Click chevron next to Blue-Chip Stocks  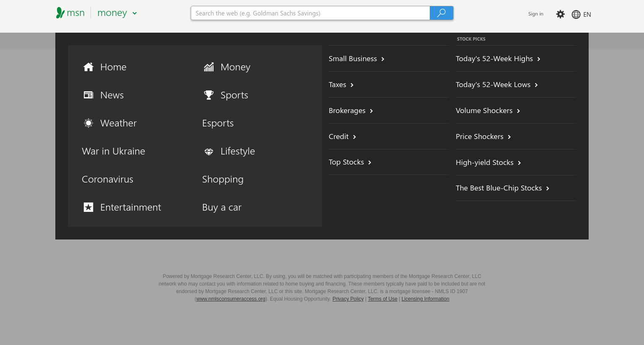point(548,188)
